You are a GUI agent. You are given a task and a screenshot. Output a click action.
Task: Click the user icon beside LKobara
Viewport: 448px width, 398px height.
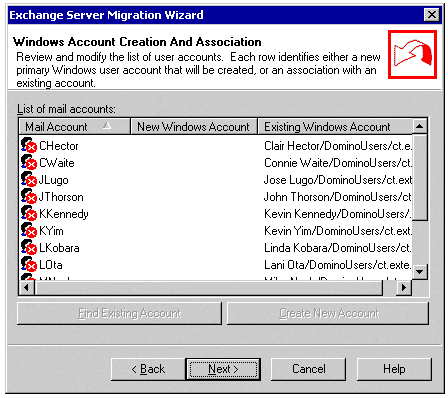click(x=29, y=247)
